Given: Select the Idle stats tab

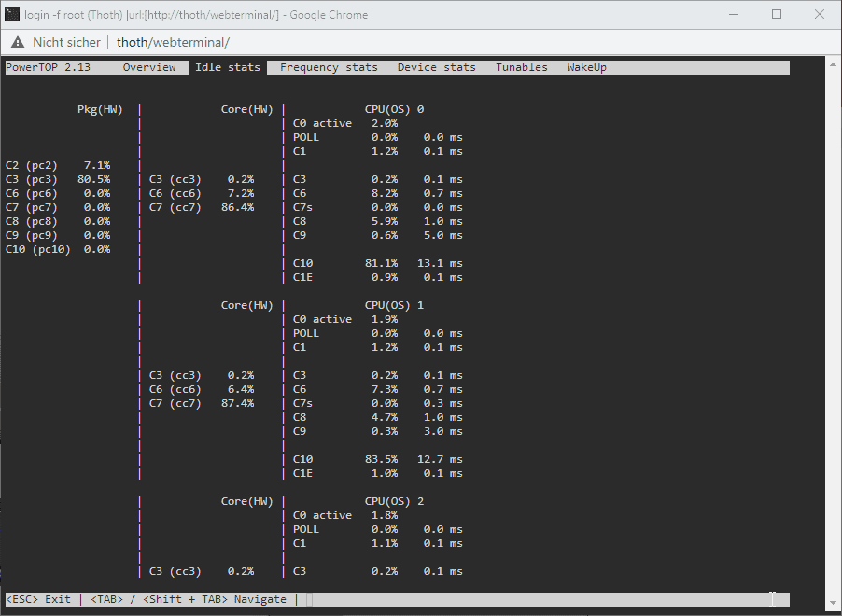Looking at the screenshot, I should (x=228, y=68).
